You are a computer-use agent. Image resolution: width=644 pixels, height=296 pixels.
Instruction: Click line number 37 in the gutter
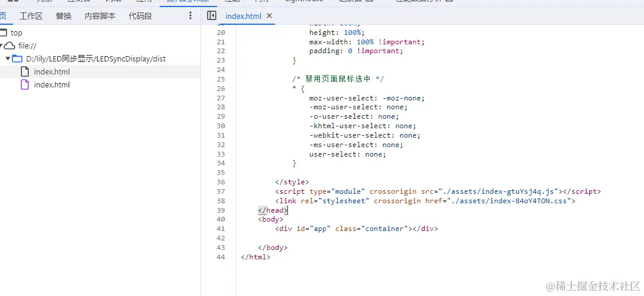[x=221, y=192]
